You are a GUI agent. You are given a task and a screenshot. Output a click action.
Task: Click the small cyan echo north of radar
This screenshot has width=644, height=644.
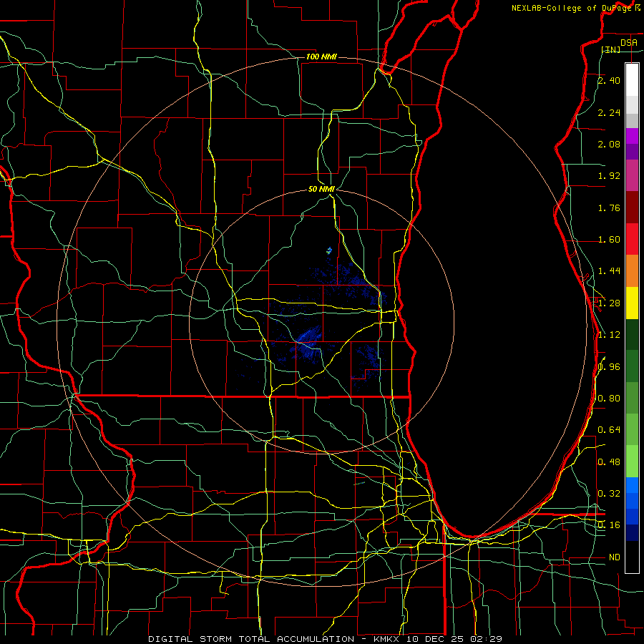[x=329, y=250]
